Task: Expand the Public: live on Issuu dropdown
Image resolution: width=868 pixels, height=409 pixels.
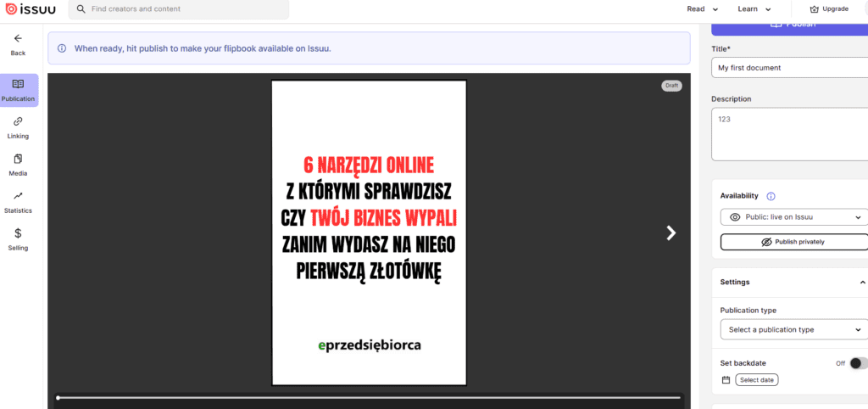Action: (x=793, y=217)
